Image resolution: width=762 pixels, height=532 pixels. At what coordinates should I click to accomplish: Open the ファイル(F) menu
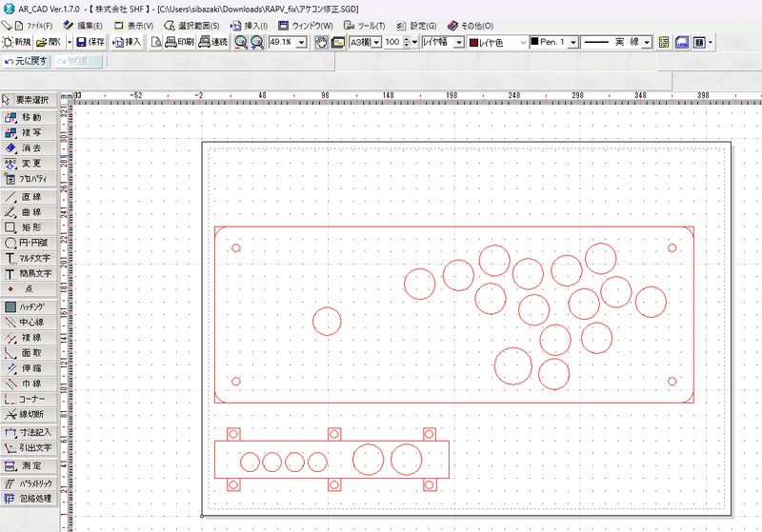coord(34,26)
